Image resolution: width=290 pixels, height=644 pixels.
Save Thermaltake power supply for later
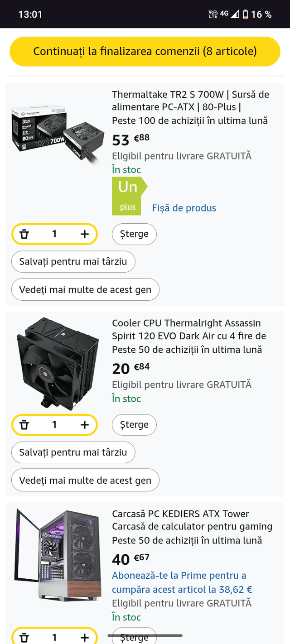point(73,262)
